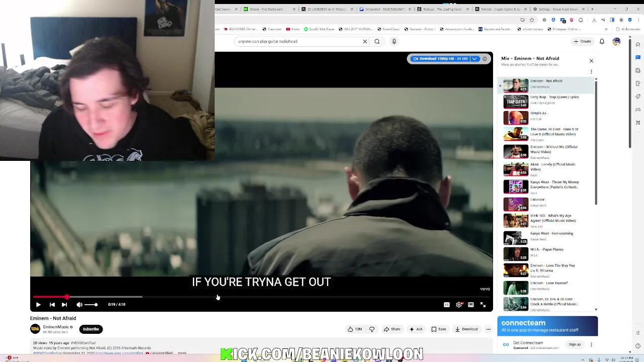Viewport: 644px width, 362px height.
Task: Skip to next video in player
Action: (x=64, y=304)
